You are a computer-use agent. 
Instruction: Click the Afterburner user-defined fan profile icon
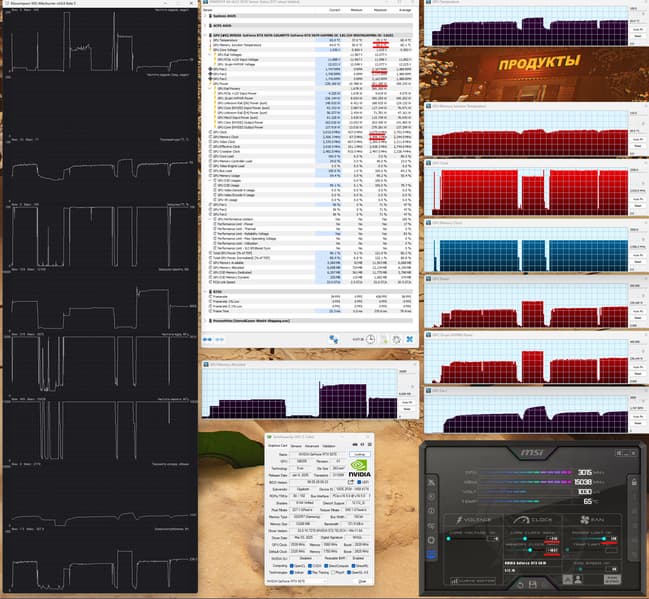[x=578, y=580]
